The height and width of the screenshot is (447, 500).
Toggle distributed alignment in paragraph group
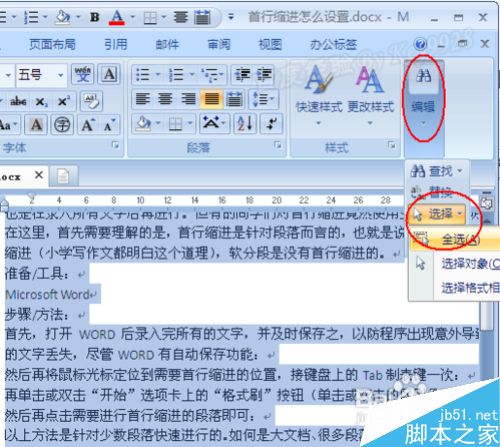click(234, 99)
